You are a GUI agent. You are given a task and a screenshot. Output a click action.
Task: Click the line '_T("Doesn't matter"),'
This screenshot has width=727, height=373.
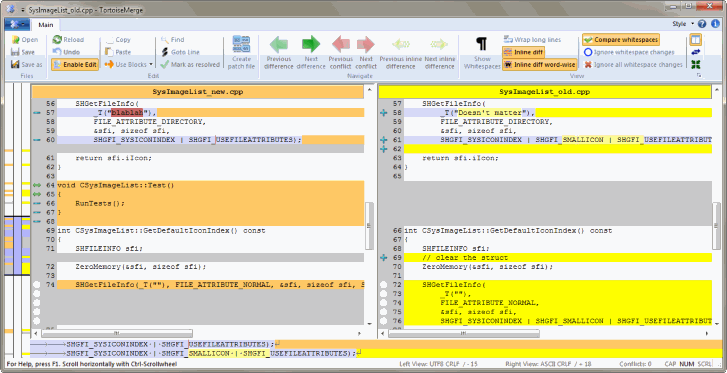557,113
